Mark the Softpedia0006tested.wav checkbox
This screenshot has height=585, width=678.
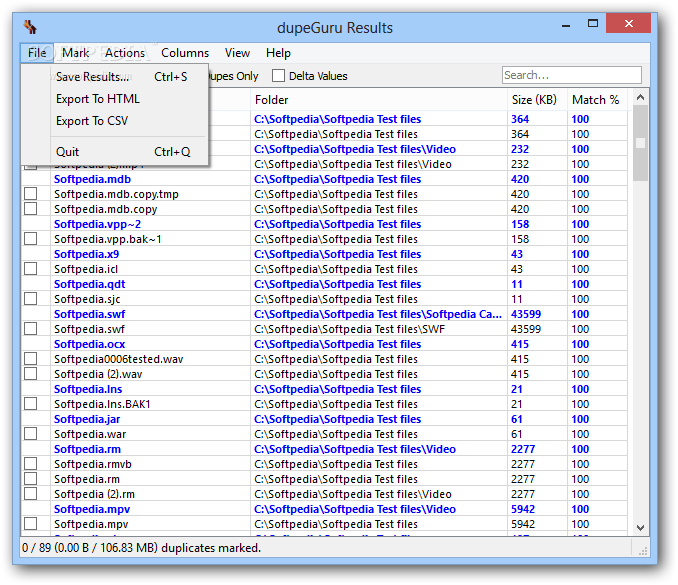coord(30,359)
